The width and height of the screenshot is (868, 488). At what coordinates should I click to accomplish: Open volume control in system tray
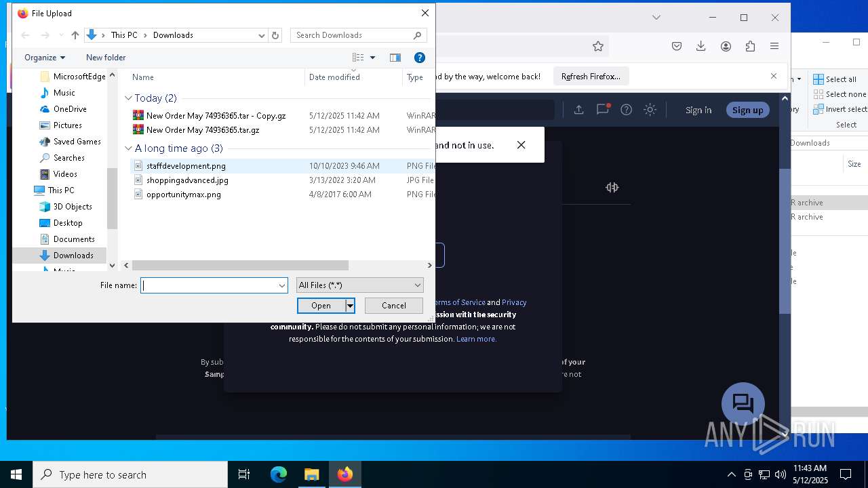(x=781, y=474)
